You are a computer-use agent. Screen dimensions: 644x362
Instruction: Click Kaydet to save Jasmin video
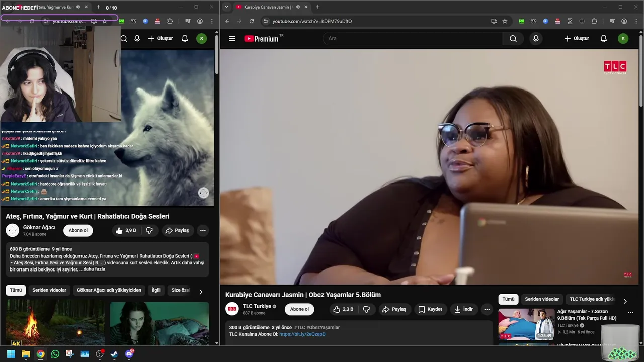(430, 309)
